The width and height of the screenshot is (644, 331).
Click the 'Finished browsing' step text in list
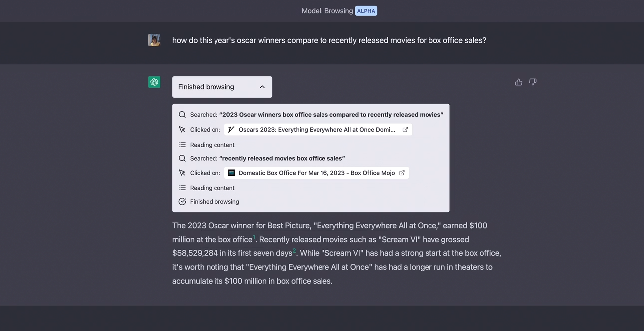pyautogui.click(x=215, y=202)
